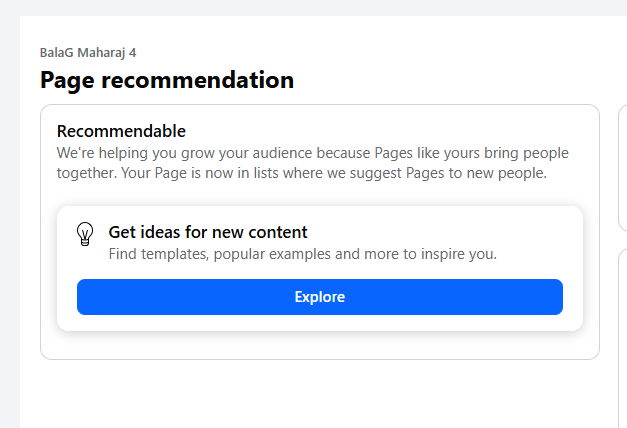The height and width of the screenshot is (428, 627).
Task: Click the blue Explore button
Action: point(319,297)
